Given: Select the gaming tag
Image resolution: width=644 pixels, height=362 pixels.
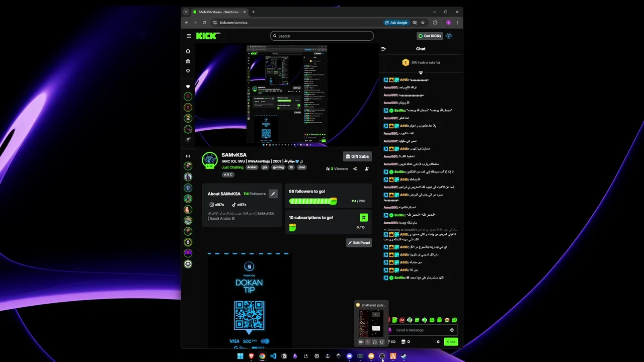Looking at the screenshot, I should [x=278, y=167].
